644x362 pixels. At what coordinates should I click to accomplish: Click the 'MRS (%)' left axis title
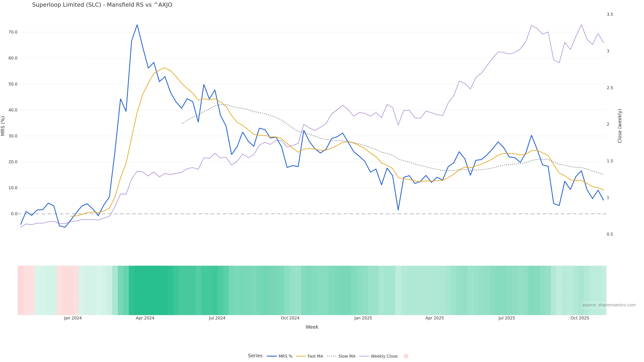(x=3, y=126)
